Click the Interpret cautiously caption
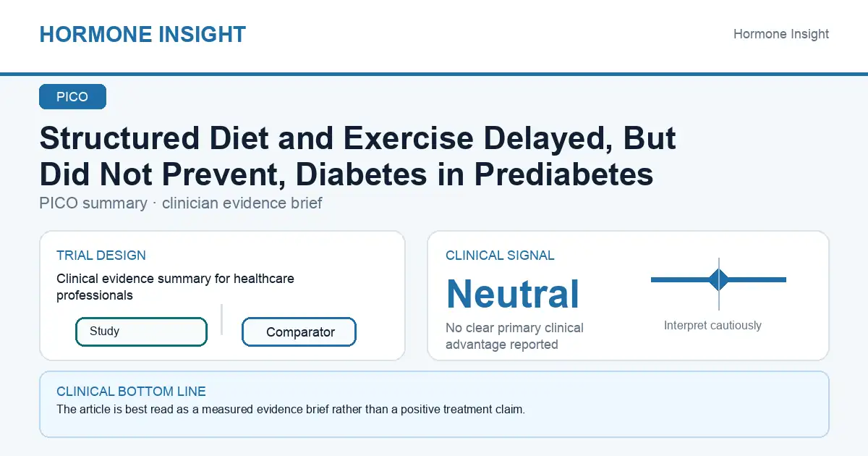This screenshot has height=456, width=868. pyautogui.click(x=712, y=326)
